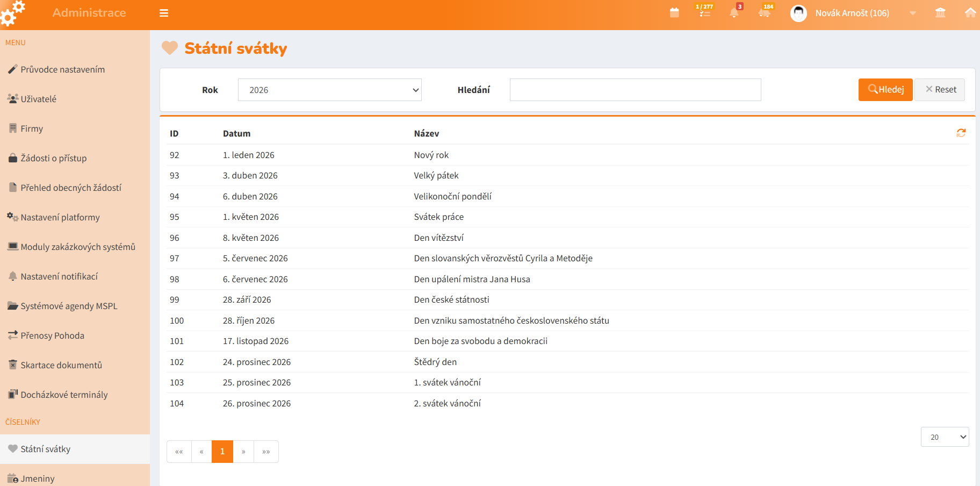Click the calendar icon in top bar
980x486 pixels.
(674, 13)
